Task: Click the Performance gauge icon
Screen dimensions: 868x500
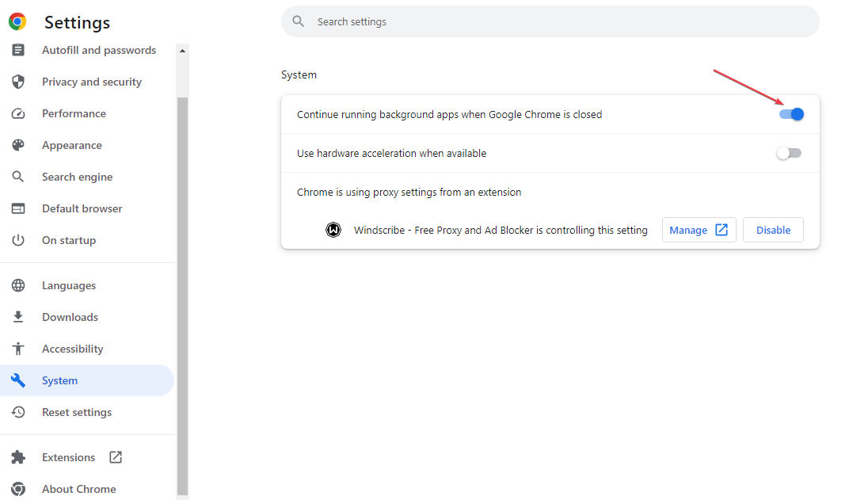Action: (18, 113)
